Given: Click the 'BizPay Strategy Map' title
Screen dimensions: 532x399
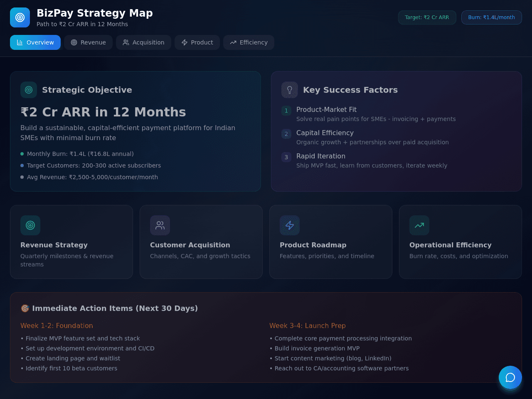Looking at the screenshot, I should point(95,13).
